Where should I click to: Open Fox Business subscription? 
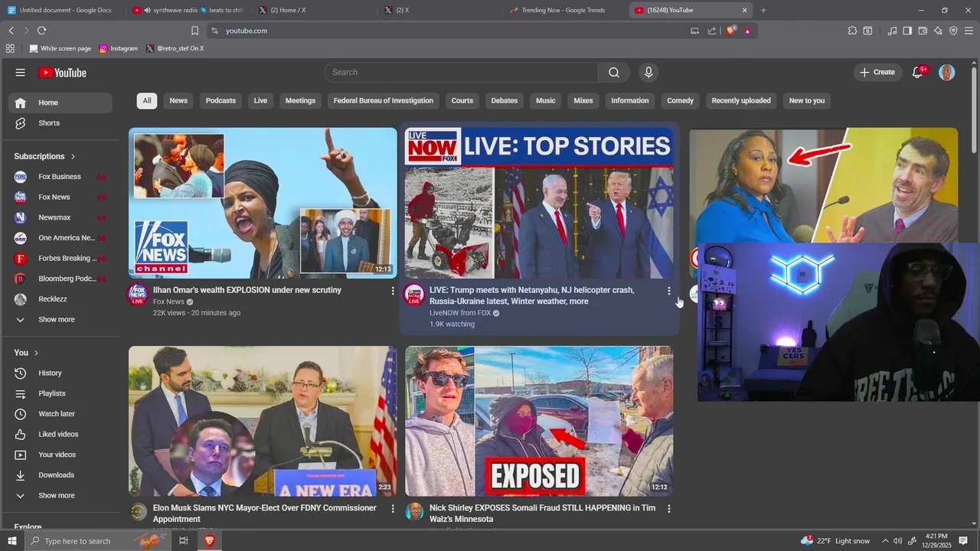pyautogui.click(x=58, y=177)
